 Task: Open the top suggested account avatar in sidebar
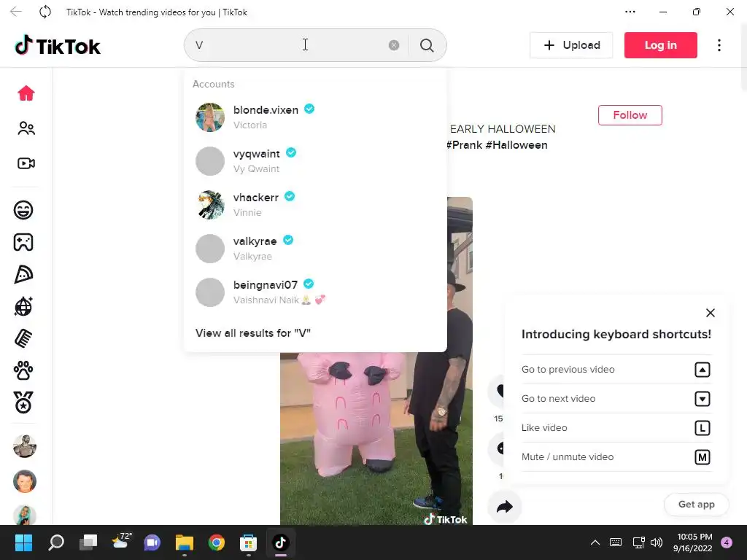tap(25, 446)
